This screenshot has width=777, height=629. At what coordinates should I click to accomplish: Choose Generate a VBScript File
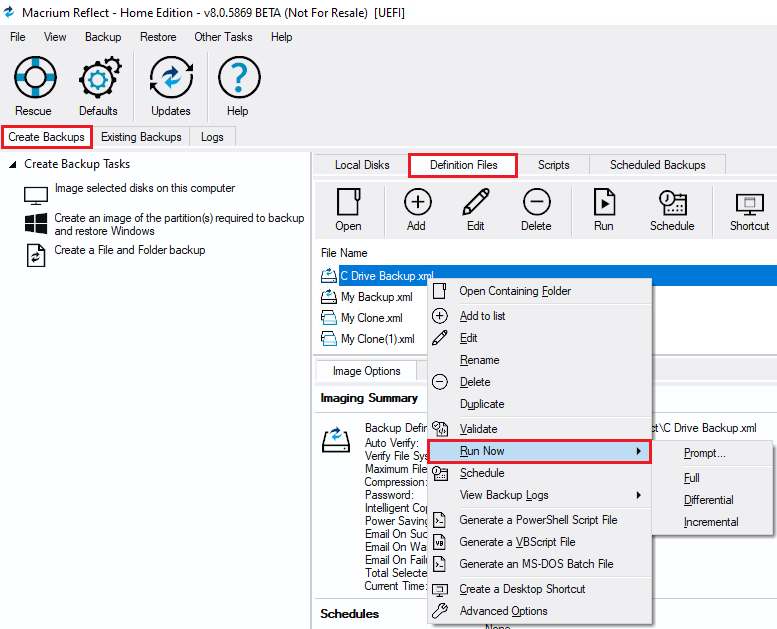coord(540,542)
